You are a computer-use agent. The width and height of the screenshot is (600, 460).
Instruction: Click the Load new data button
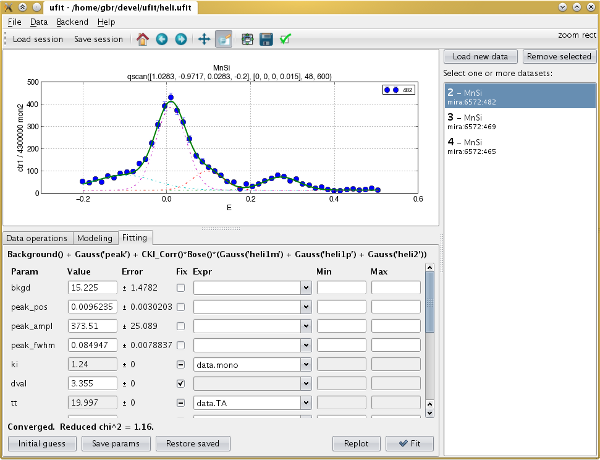[x=480, y=57]
